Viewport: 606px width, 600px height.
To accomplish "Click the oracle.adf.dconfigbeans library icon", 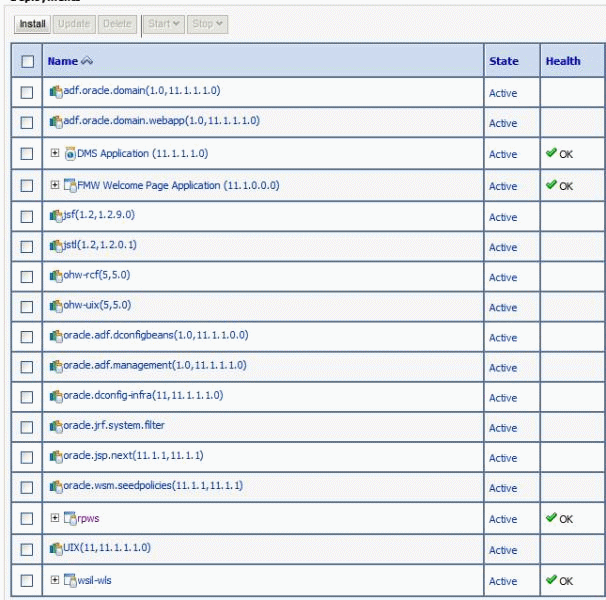I will coord(56,336).
